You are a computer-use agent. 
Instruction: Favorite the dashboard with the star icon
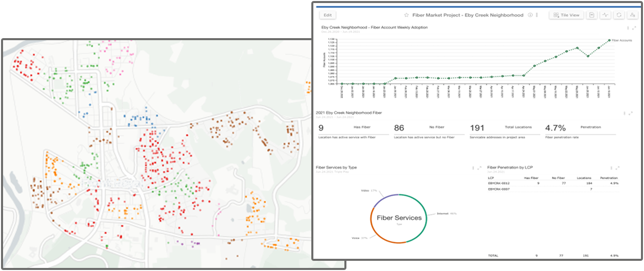(406, 15)
